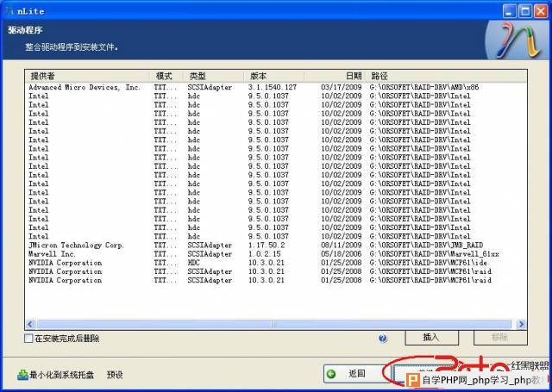Open the 预设 menu
Viewport: 552px width, 392px height.
click(115, 375)
